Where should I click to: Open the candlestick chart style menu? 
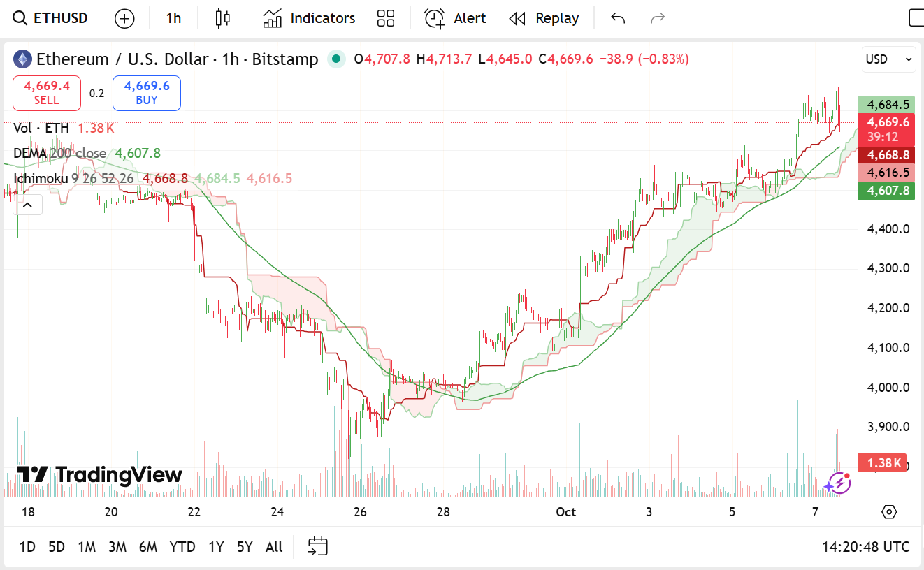tap(223, 18)
